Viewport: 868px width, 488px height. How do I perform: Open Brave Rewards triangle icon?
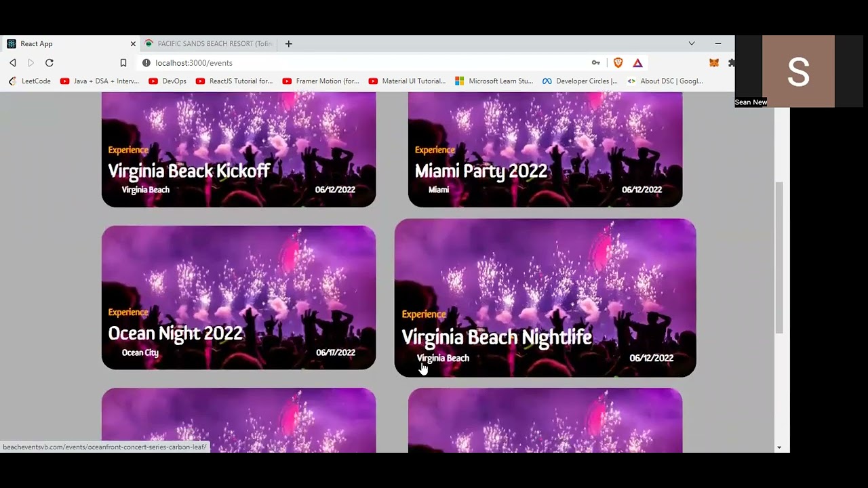tap(637, 62)
